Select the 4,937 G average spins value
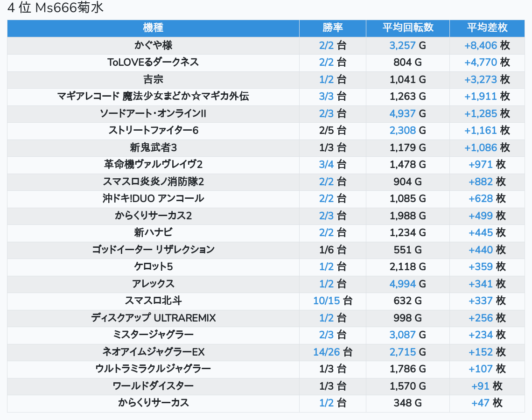Screen dimensions: 532x420 click(407, 114)
